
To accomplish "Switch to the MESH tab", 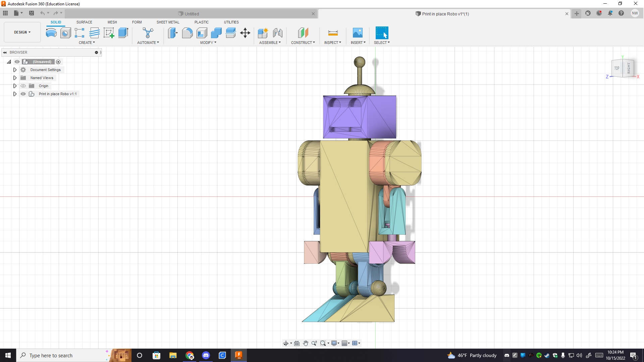I will 112,22.
